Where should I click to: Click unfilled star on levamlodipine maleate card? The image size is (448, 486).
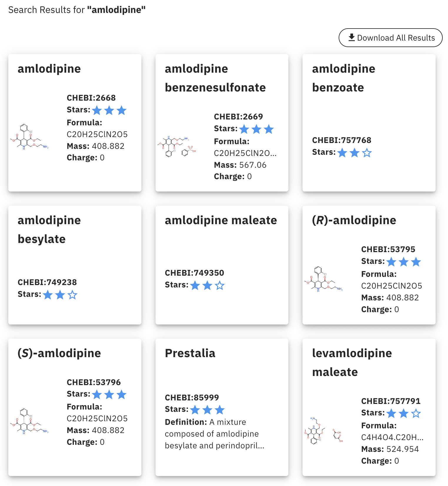click(416, 414)
